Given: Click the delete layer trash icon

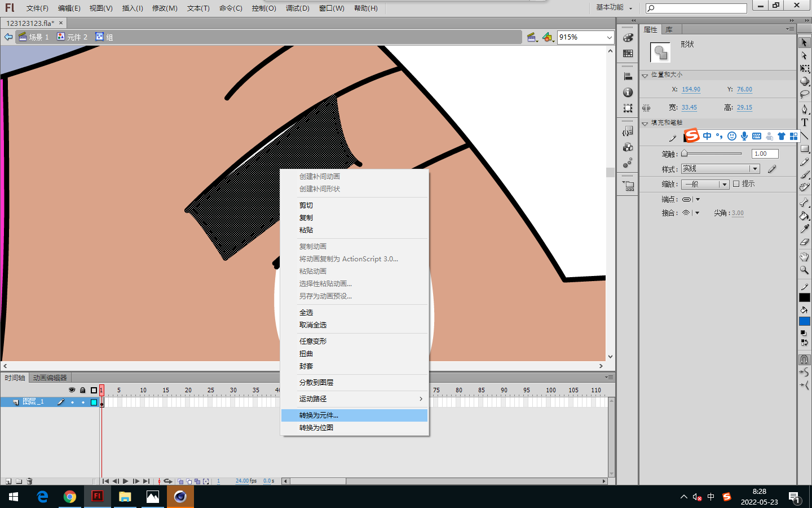Looking at the screenshot, I should pyautogui.click(x=30, y=481).
